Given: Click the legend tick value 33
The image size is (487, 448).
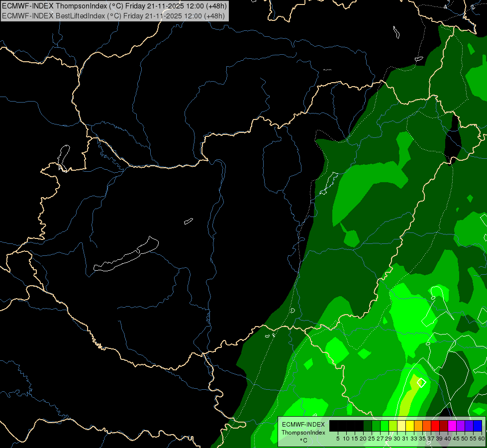Looking at the screenshot, I should [414, 439].
